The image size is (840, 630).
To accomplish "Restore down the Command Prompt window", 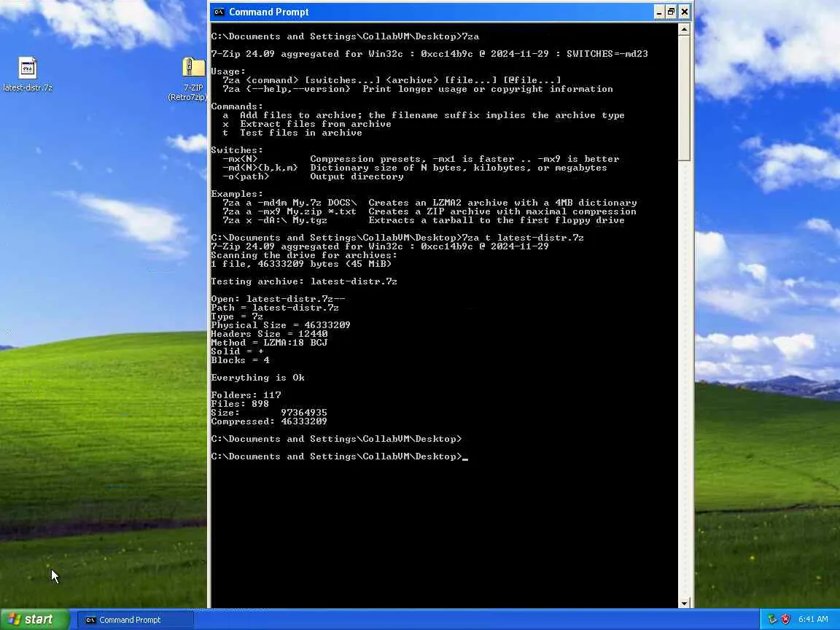I will point(672,12).
